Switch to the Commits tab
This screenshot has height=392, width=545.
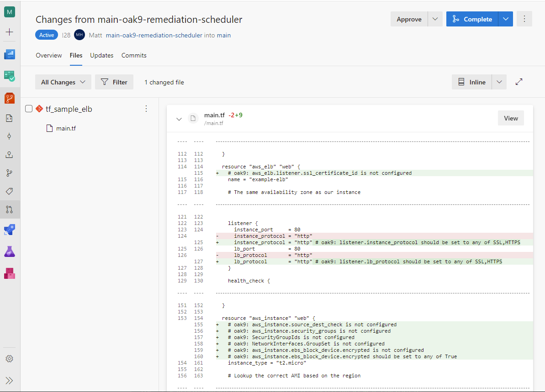[134, 55]
